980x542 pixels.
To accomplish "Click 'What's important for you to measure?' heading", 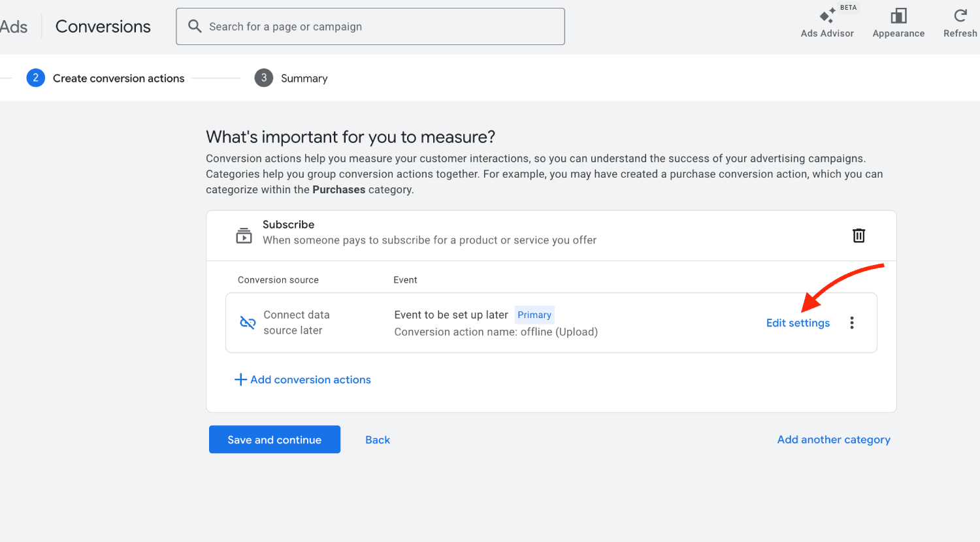I will pyautogui.click(x=350, y=136).
